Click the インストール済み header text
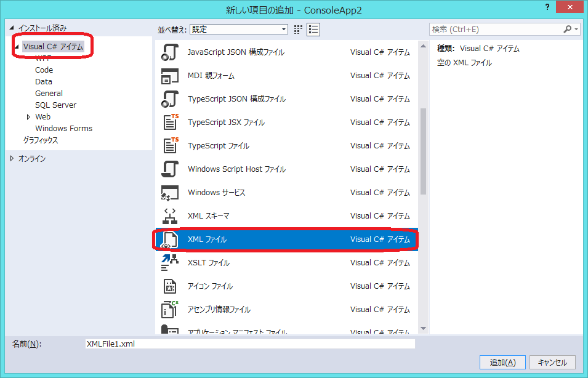 [42, 28]
